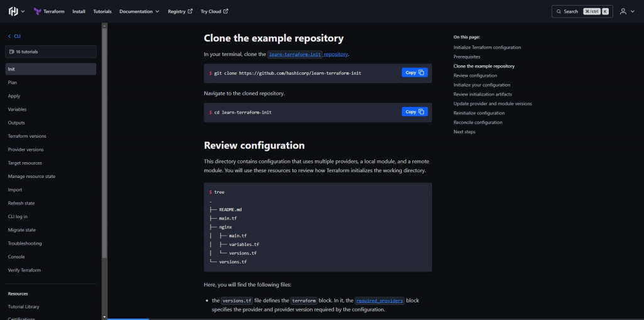Jump to Review initialization artifacts section

tap(482, 94)
